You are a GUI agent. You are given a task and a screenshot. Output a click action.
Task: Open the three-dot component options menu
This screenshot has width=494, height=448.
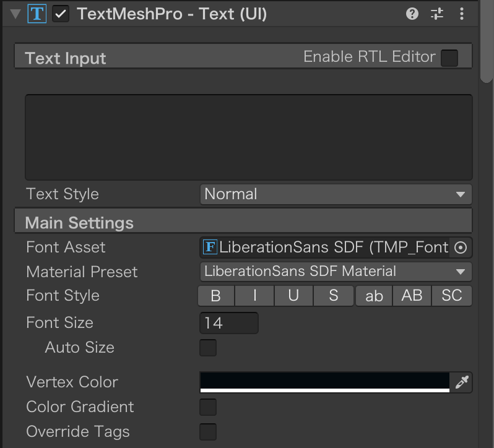(462, 14)
